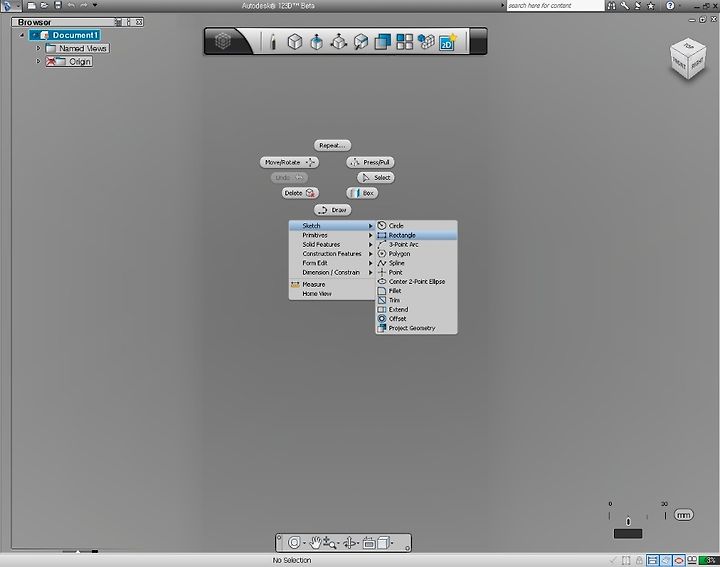Click the Autodesk application logo in the title bar
Screen dimensions: 720x567
tap(7, 6)
